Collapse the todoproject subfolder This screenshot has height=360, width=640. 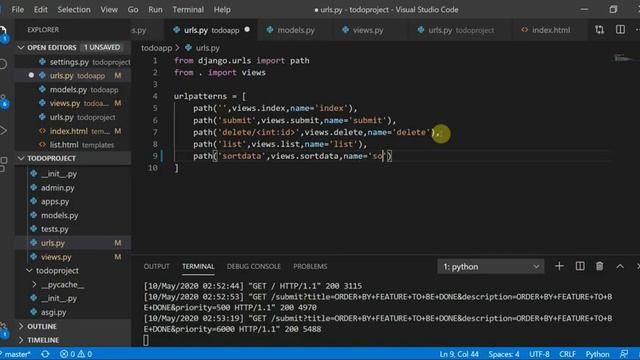[73, 271]
